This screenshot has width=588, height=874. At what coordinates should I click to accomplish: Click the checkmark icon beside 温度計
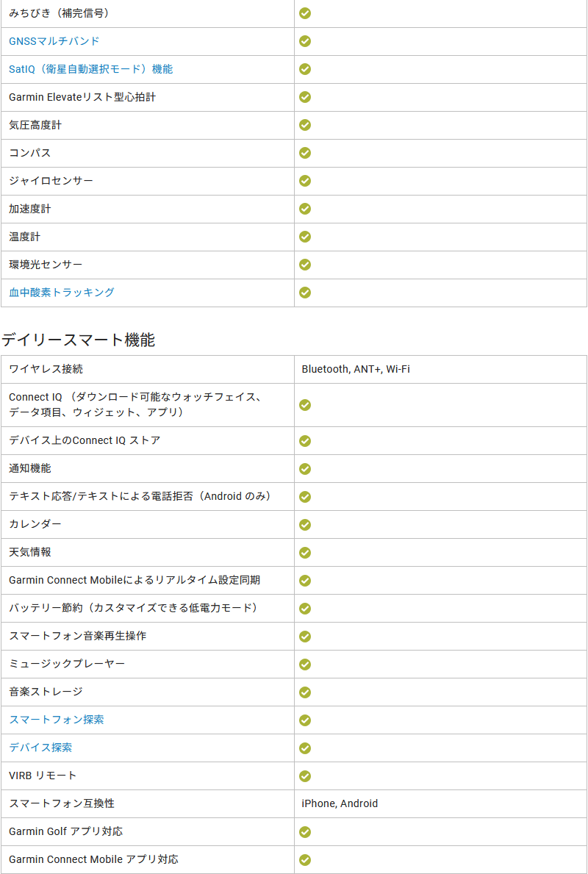point(305,237)
